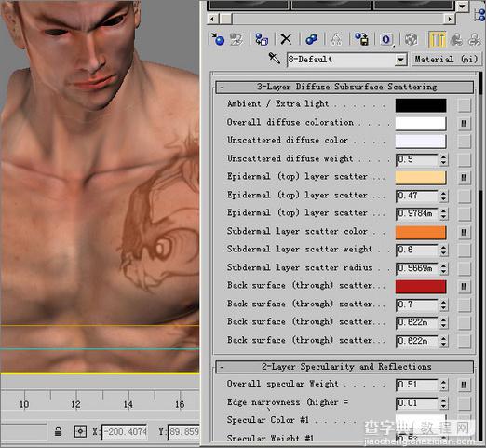Image resolution: width=486 pixels, height=448 pixels.
Task: Toggle Show End Result icon
Action: click(437, 39)
